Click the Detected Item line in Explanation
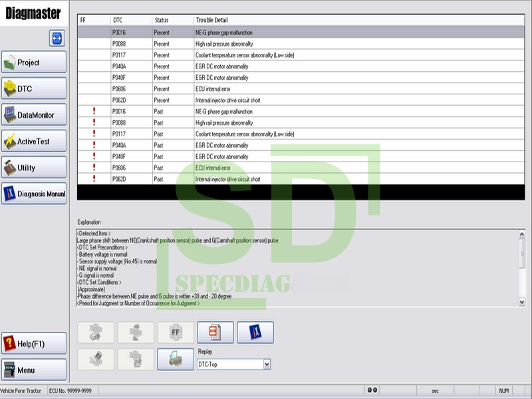The height and width of the screenshot is (399, 532). pyautogui.click(x=94, y=233)
